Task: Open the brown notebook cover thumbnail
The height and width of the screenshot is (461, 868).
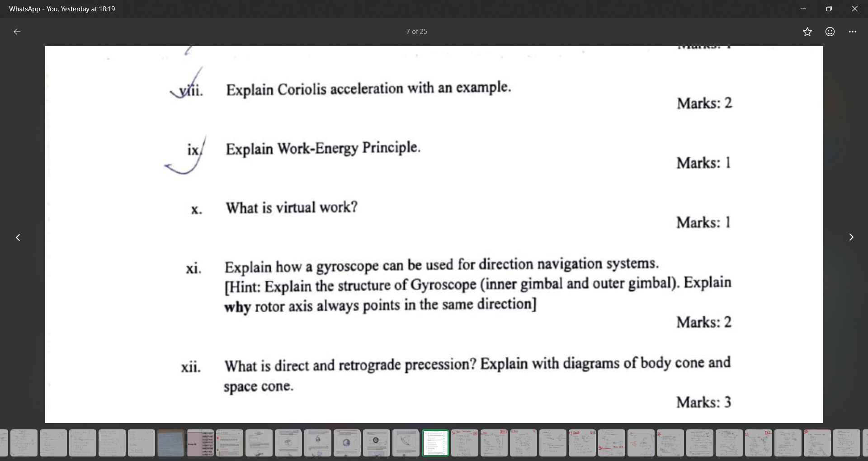Action: 170,443
